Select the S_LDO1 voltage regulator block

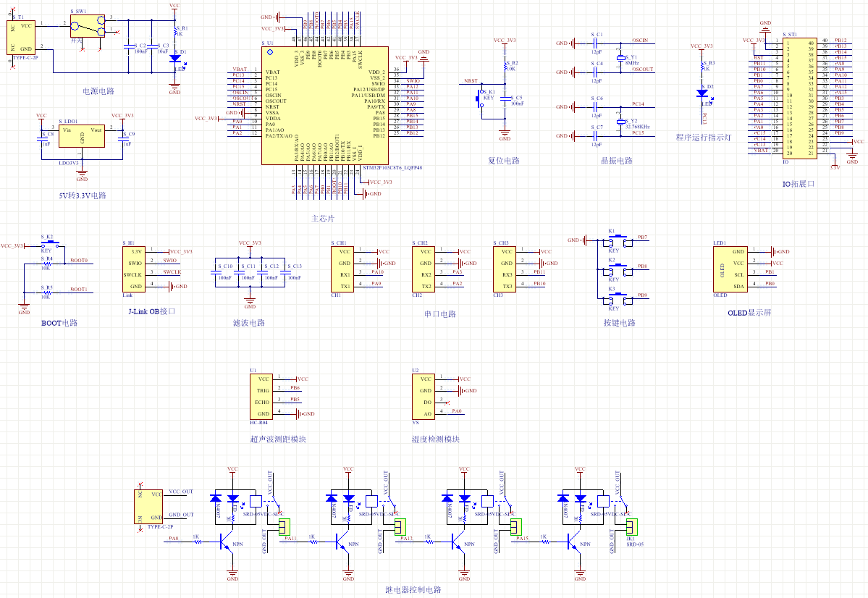82,135
